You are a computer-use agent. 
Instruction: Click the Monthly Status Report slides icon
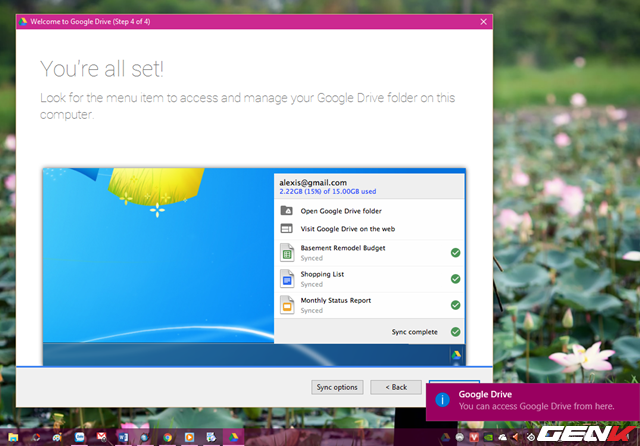(286, 305)
